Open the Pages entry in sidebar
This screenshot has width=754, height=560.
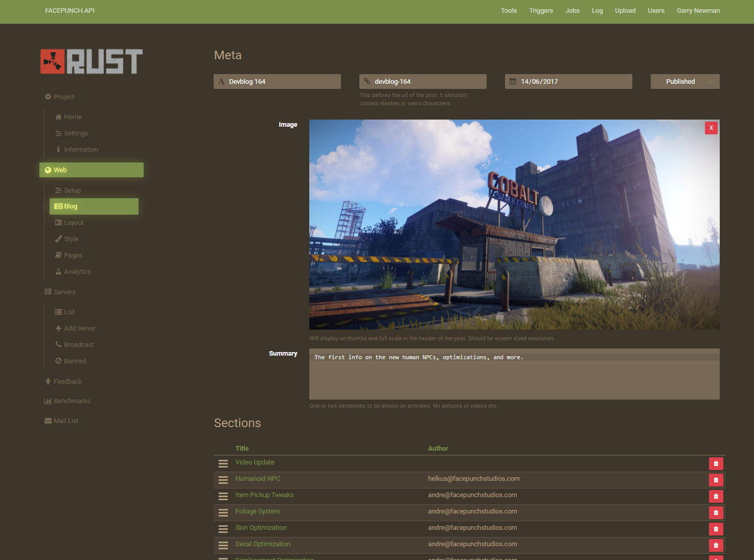68,255
